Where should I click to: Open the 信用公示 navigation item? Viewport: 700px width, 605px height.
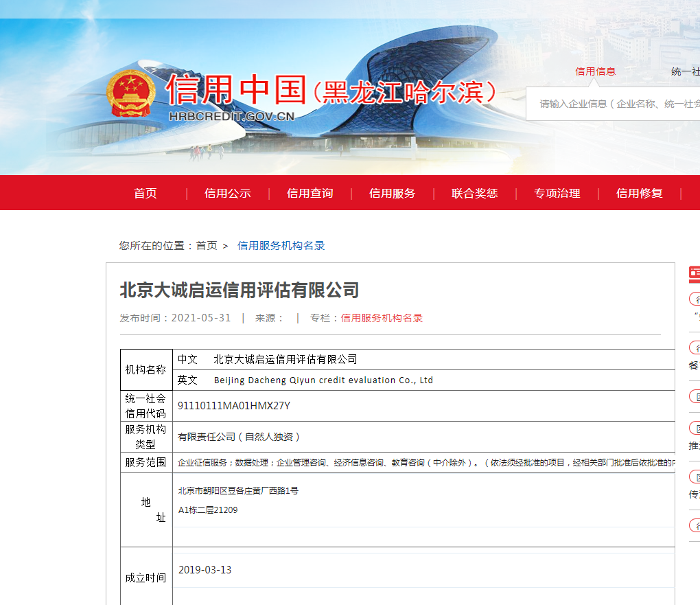pyautogui.click(x=228, y=193)
